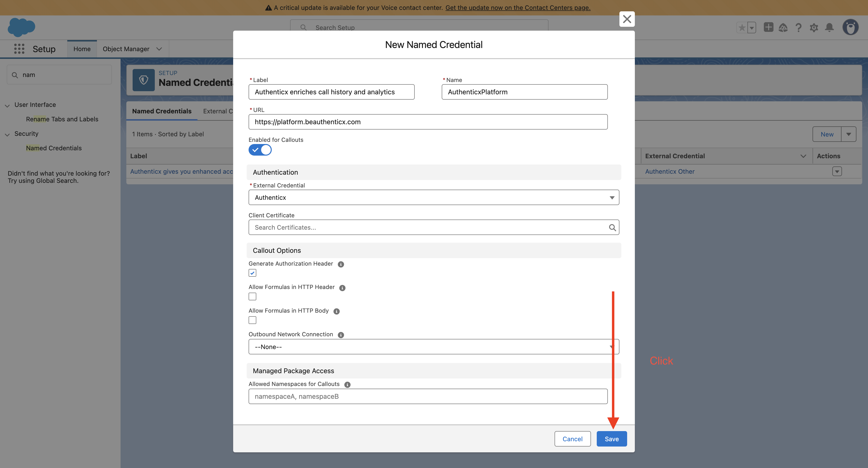The height and width of the screenshot is (468, 868).
Task: Click the Search Setup magnifier icon
Action: tap(303, 27)
